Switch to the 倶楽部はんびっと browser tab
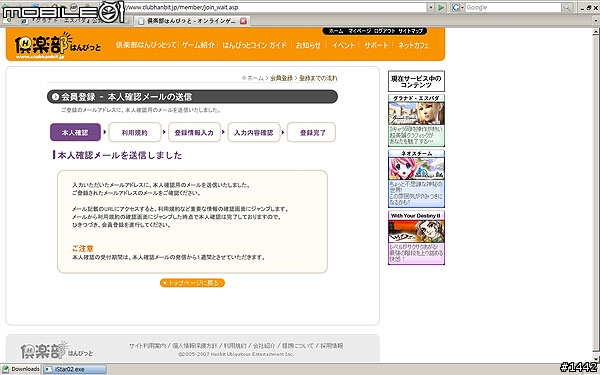 click(x=191, y=21)
